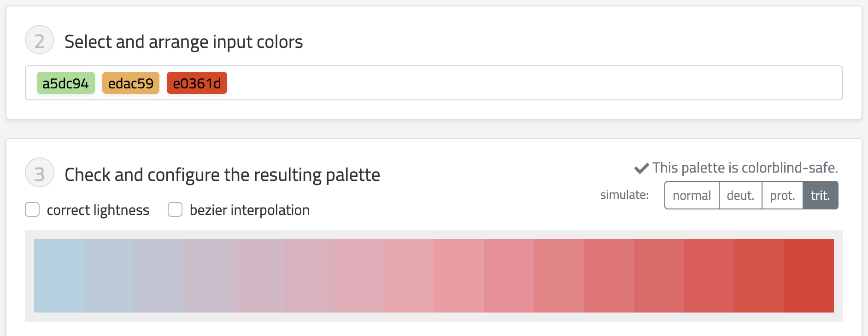This screenshot has width=868, height=336.
Task: Click the step 3 number circle
Action: click(40, 173)
